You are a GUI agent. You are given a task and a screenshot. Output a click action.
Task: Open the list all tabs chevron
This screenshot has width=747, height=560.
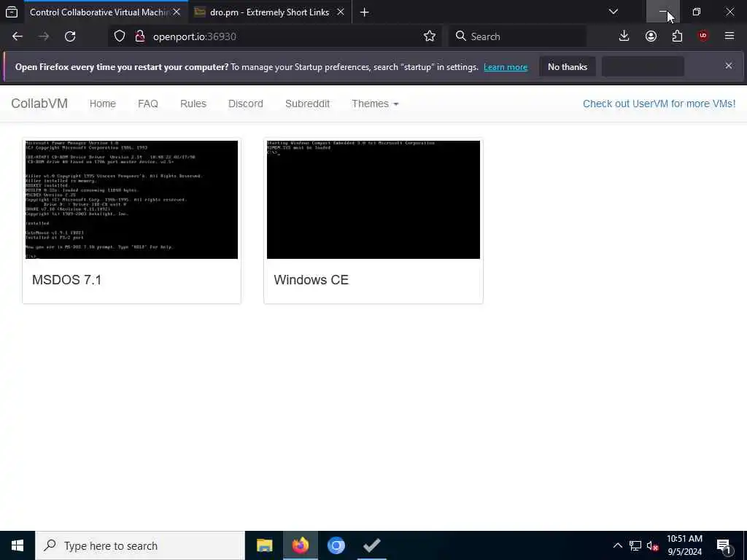pyautogui.click(x=614, y=12)
